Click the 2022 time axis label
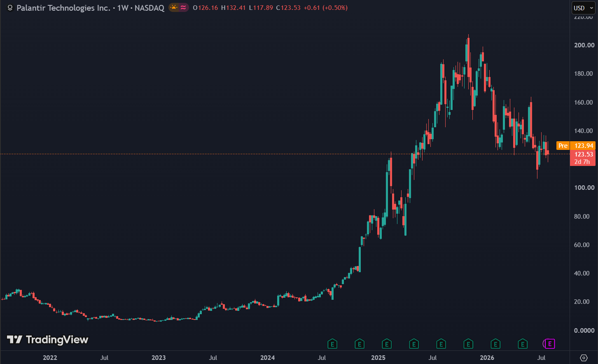 pyautogui.click(x=50, y=357)
